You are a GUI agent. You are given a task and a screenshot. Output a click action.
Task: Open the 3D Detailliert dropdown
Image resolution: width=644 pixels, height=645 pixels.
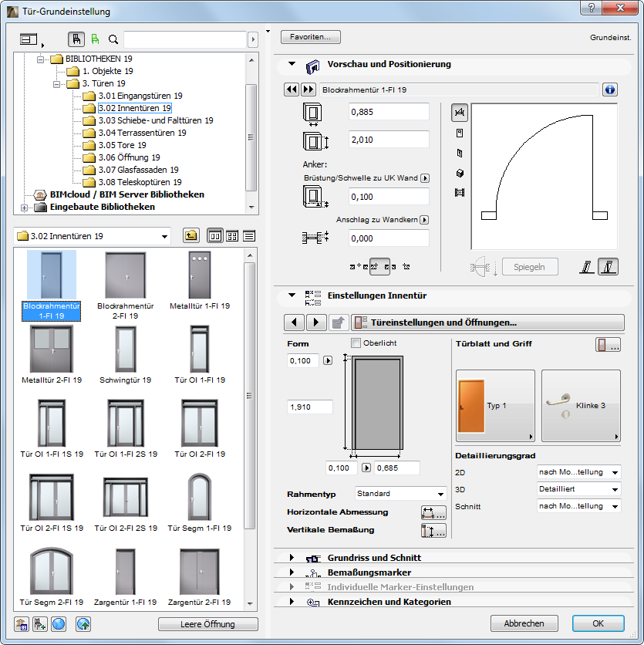[578, 489]
